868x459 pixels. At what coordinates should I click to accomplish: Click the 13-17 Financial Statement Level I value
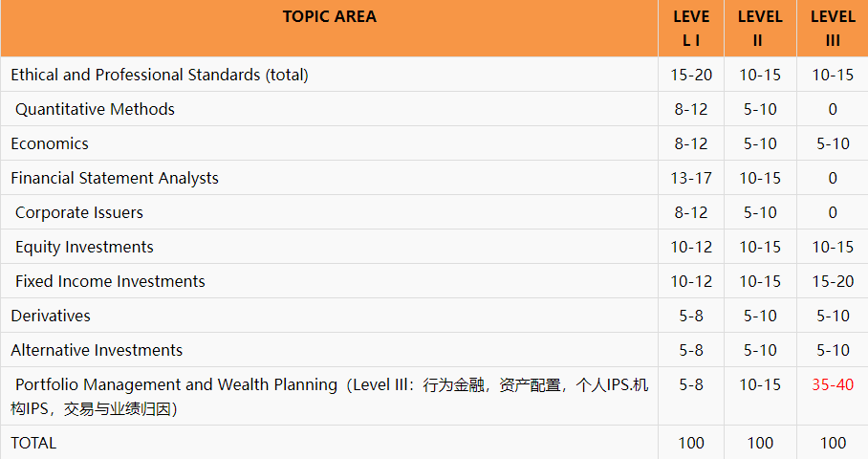[691, 178]
